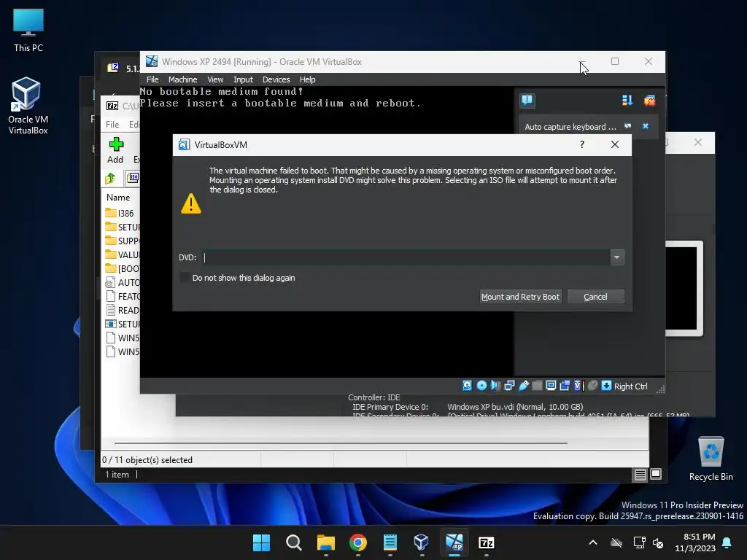
Task: Open the notification bell in system tray
Action: tap(727, 542)
